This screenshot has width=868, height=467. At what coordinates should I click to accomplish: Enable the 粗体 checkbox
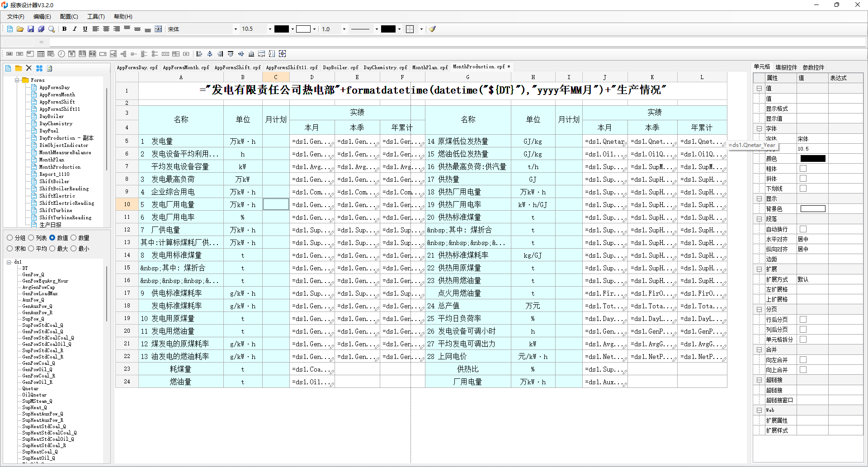coord(803,169)
